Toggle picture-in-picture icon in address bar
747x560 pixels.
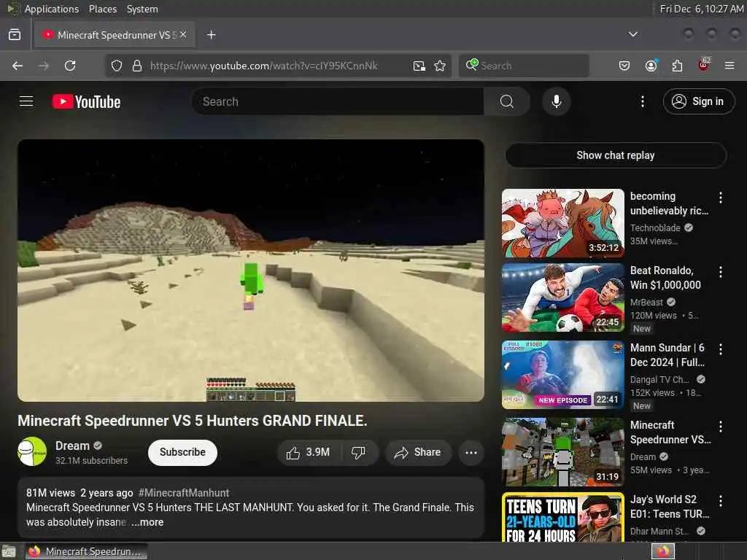click(419, 66)
